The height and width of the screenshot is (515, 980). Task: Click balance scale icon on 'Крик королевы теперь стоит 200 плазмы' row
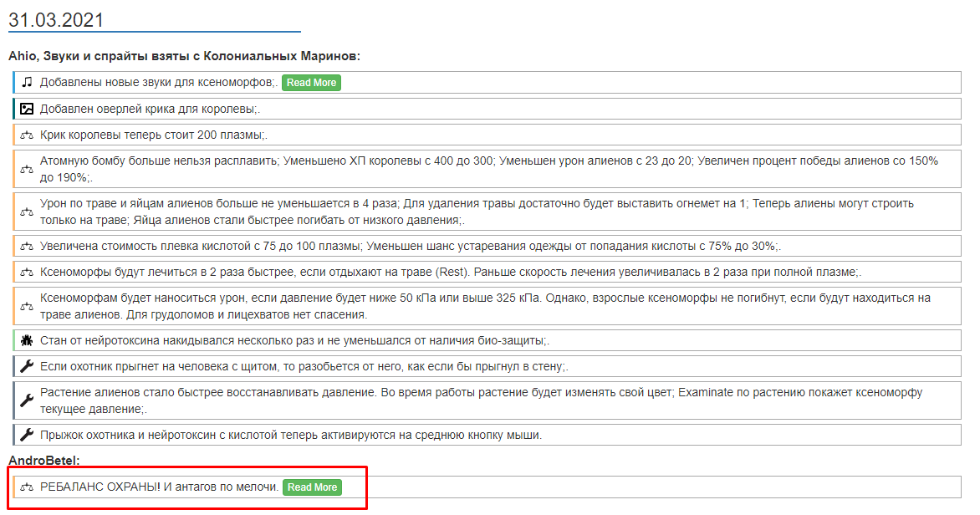click(27, 135)
